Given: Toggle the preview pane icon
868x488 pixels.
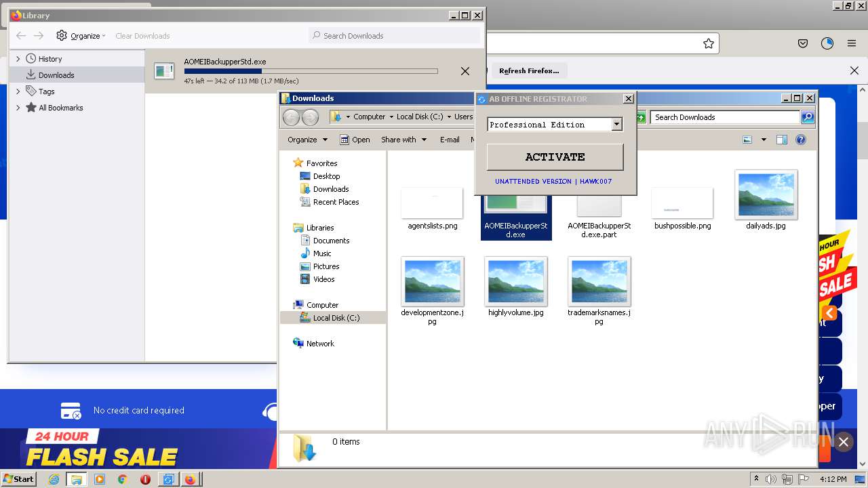Looking at the screenshot, I should click(x=782, y=140).
